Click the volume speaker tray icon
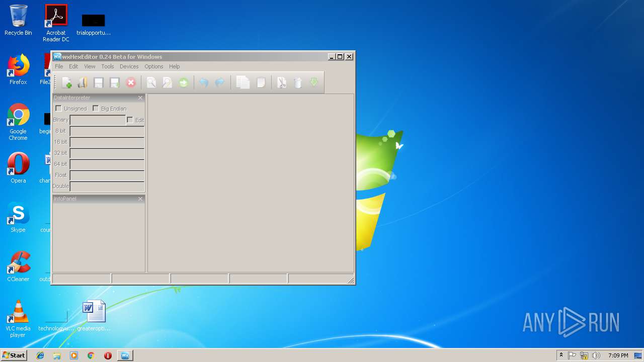 596,355
